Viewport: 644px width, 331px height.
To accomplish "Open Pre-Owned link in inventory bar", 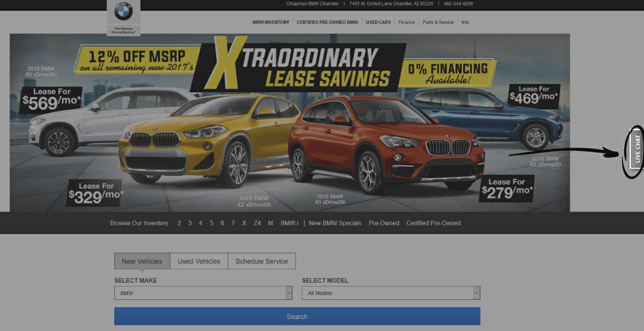I will tap(384, 223).
